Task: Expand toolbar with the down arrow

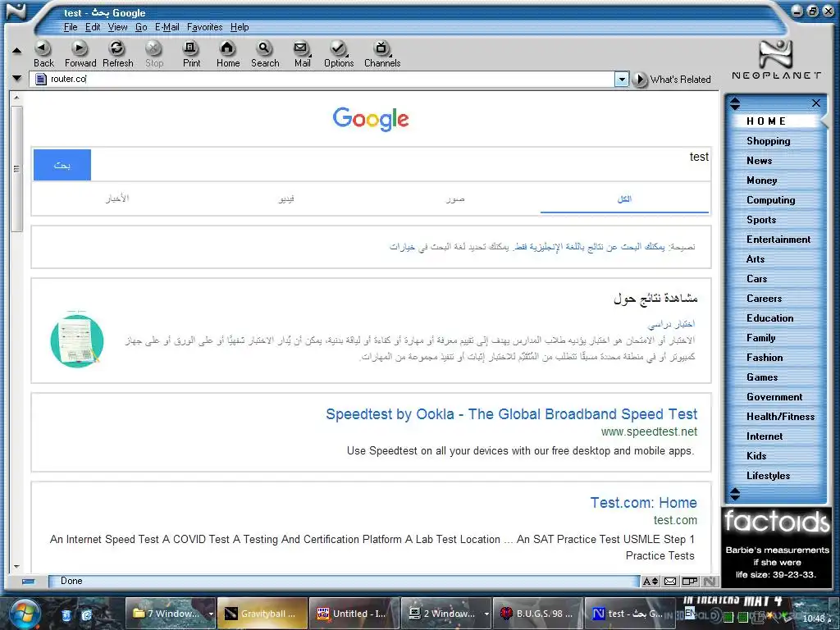Action: pyautogui.click(x=16, y=79)
